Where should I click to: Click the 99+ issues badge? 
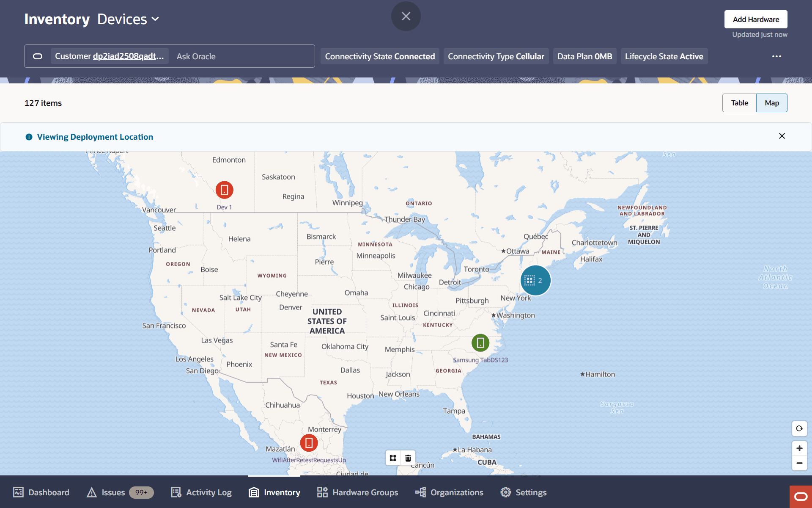pyautogui.click(x=141, y=492)
